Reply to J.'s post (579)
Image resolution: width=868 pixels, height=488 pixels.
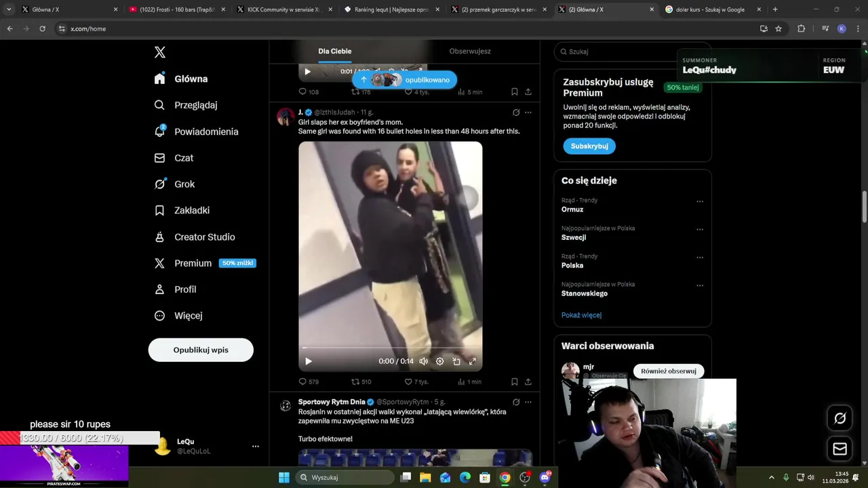coord(309,382)
